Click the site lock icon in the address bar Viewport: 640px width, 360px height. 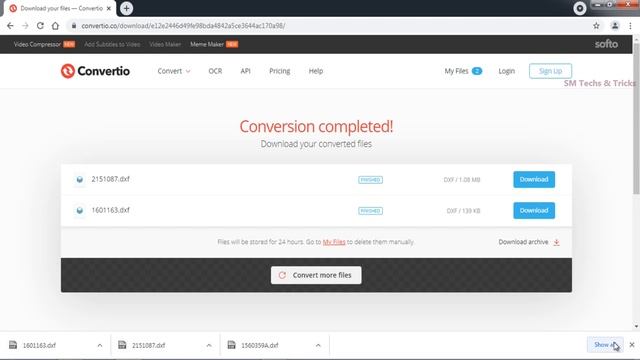73,26
